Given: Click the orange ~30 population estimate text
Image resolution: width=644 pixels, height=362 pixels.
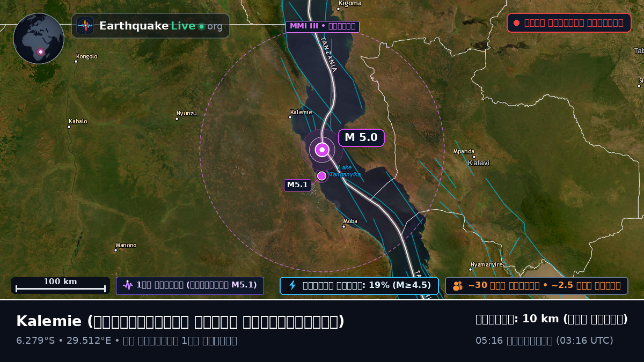Looking at the screenshot, I should [544, 285].
